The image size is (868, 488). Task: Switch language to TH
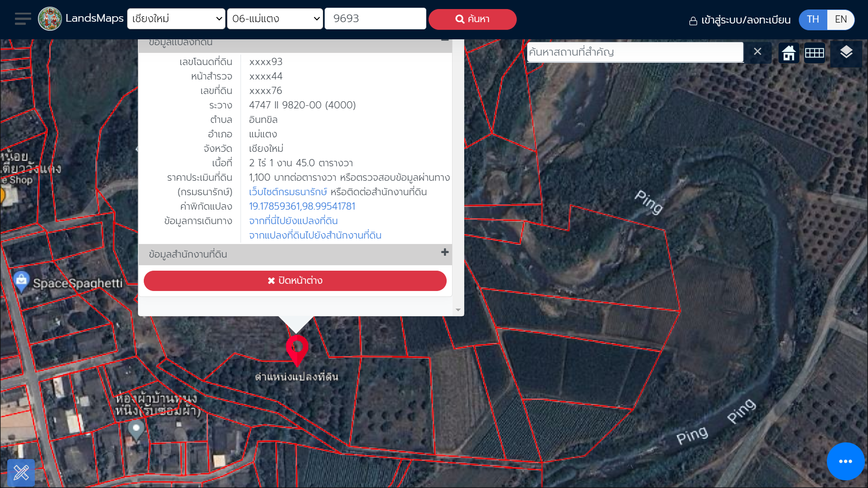click(813, 19)
